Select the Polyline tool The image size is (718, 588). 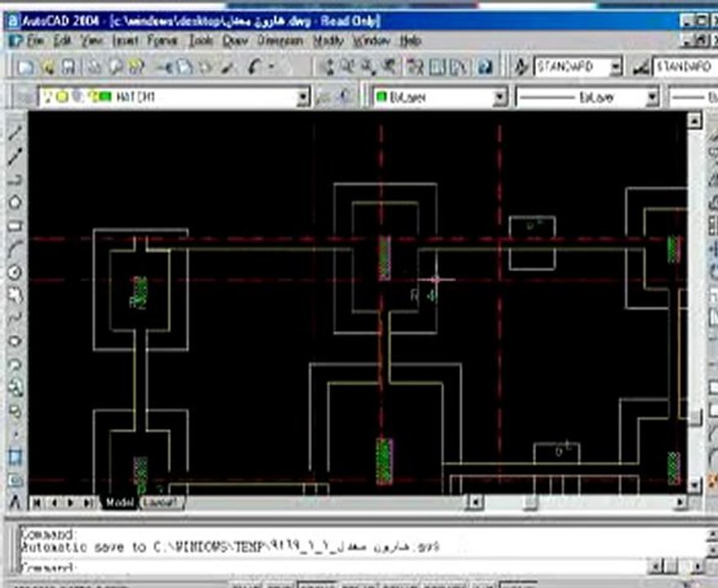pos(15,180)
